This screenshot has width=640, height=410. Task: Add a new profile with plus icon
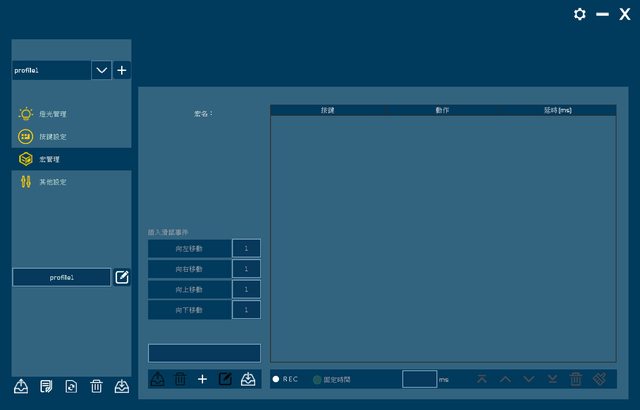tap(121, 70)
